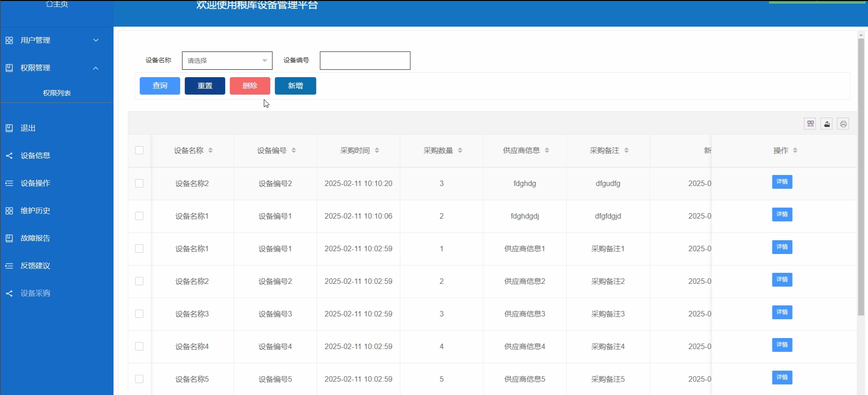The height and width of the screenshot is (395, 868).
Task: Check the row with 供应商信息1
Action: click(139, 248)
